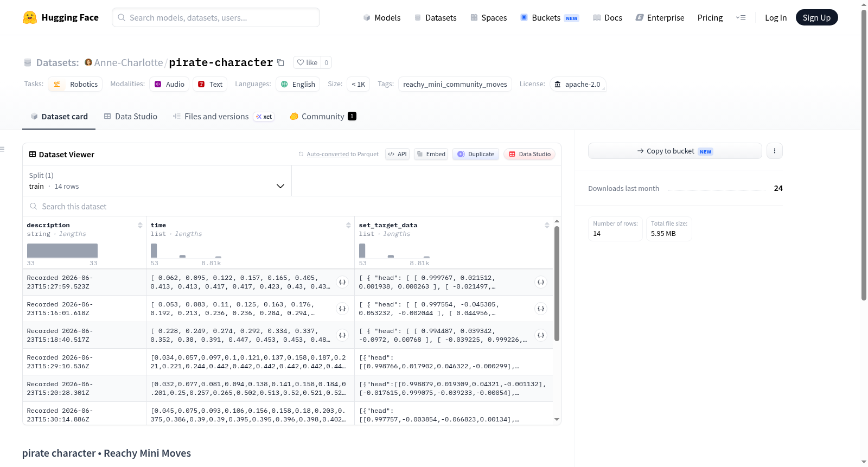Go to Spaces in the navigation
Screen dimensions: 868x467
(x=489, y=18)
